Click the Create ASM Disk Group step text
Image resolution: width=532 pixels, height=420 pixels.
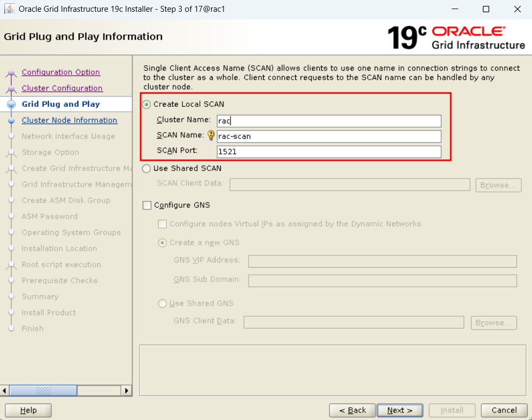pos(66,200)
